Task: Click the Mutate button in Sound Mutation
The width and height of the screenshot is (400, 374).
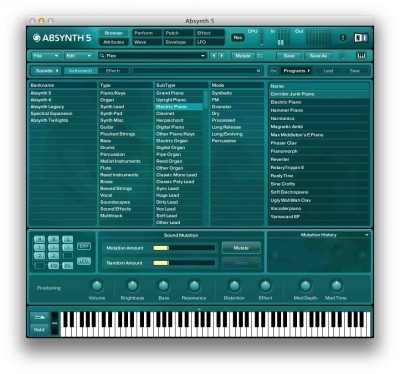Action: pos(241,248)
